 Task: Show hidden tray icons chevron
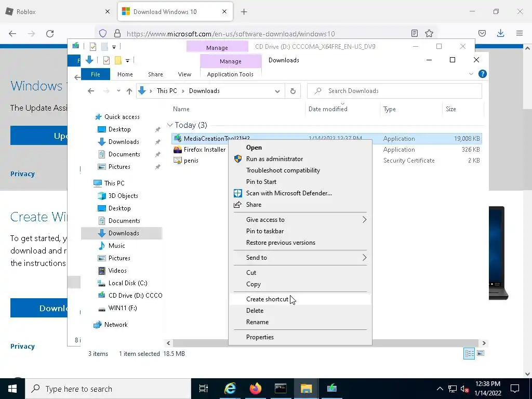(440, 389)
